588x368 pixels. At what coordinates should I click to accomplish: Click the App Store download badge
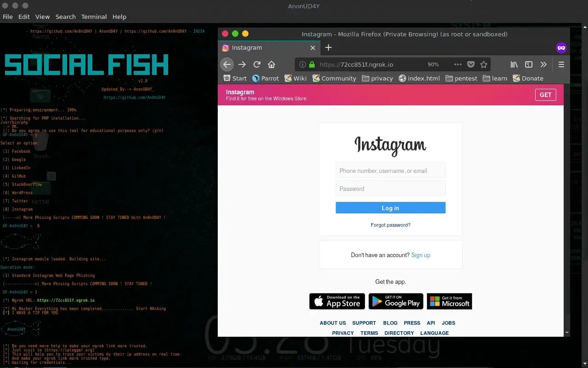337,301
